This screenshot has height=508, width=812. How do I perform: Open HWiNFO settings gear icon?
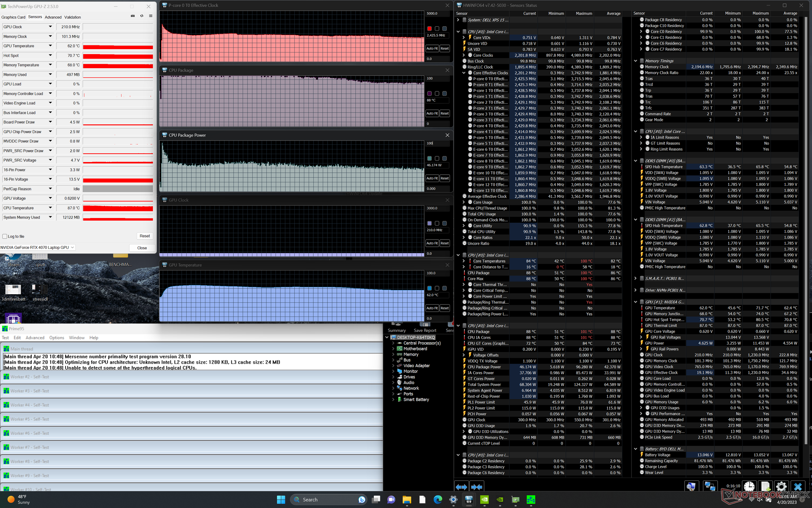pos(782,486)
